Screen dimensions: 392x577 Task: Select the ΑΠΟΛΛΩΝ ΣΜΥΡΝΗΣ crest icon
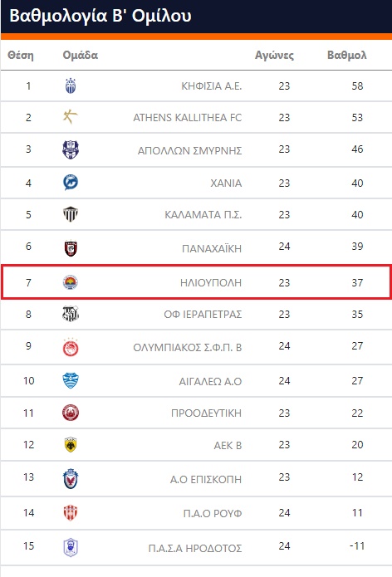pyautogui.click(x=71, y=149)
